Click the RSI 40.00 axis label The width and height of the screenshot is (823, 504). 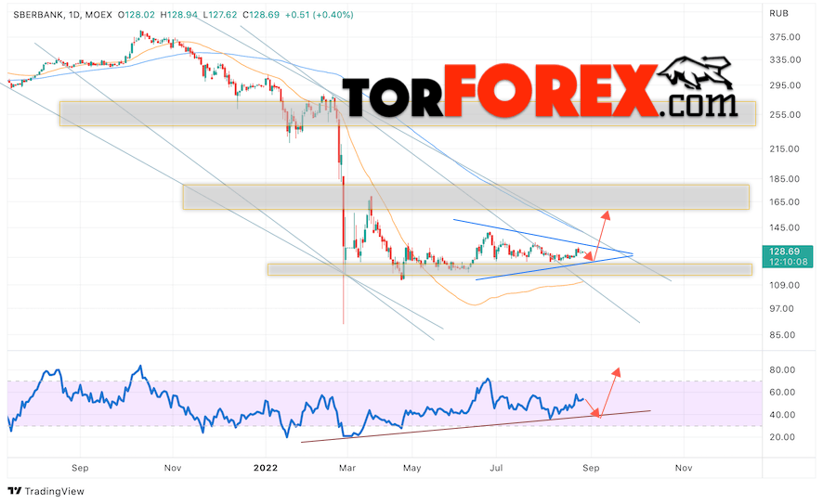(781, 415)
